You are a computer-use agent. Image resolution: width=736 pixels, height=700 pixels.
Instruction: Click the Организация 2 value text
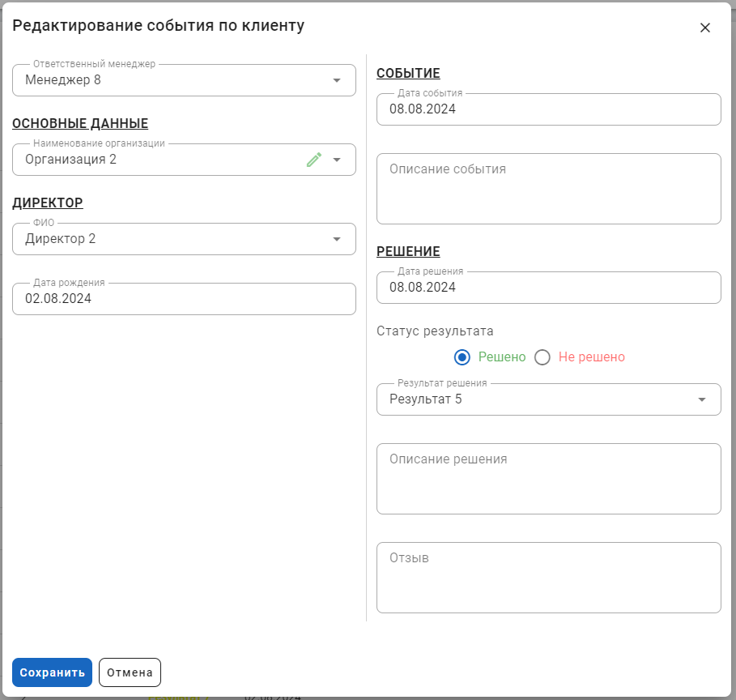[71, 160]
